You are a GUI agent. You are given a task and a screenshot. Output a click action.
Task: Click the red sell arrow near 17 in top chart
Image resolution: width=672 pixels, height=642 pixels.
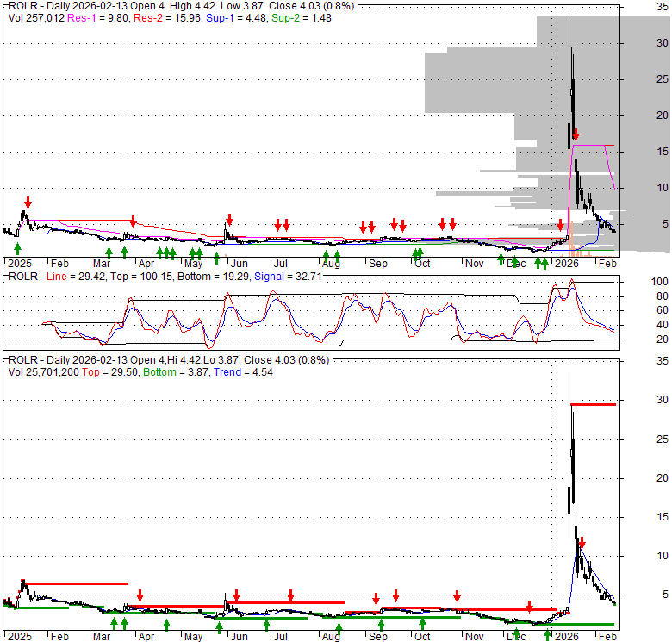[576, 134]
